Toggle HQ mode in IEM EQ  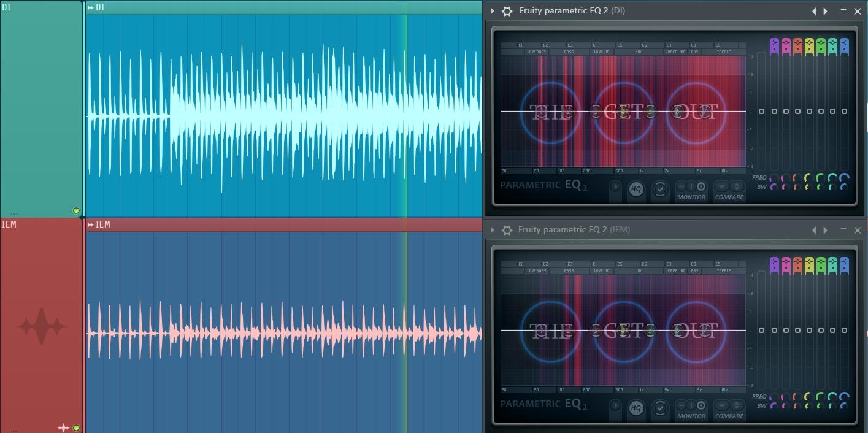[636, 408]
